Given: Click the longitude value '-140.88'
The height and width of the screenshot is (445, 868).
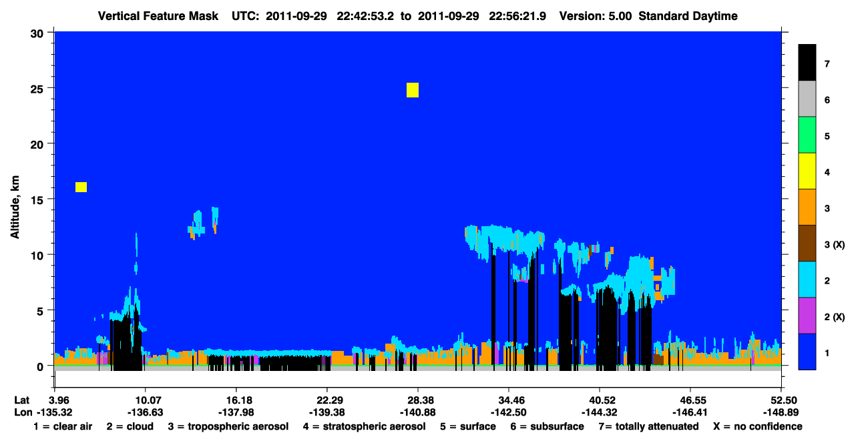Looking at the screenshot, I should click(x=417, y=412).
